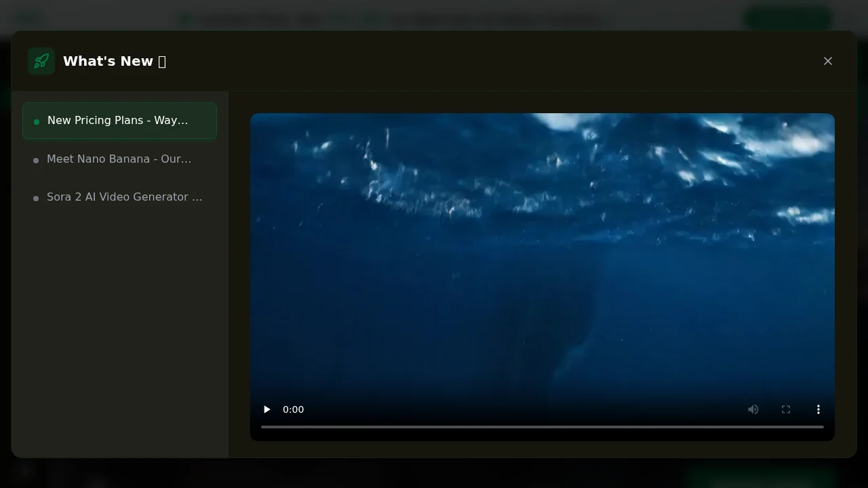
Task: Click the blurred green button behind dialog top-right
Action: coord(787,18)
